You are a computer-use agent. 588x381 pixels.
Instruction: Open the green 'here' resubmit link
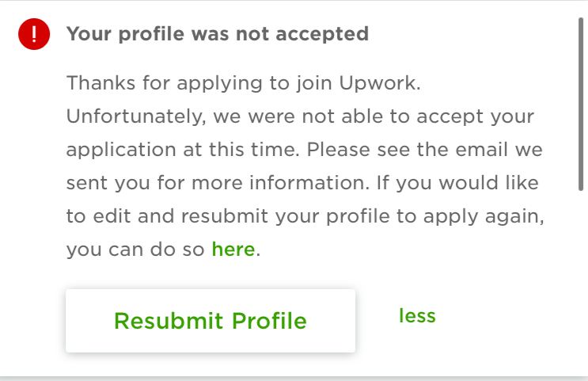233,249
